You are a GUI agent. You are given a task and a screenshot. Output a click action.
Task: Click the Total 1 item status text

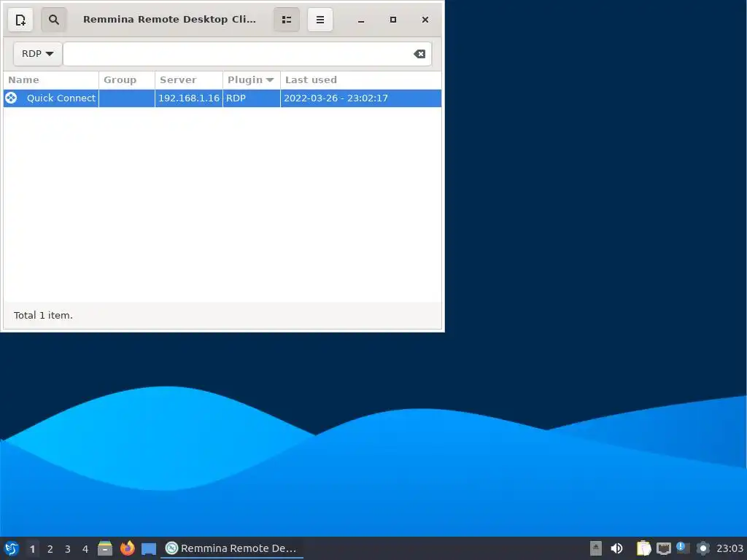pos(43,315)
